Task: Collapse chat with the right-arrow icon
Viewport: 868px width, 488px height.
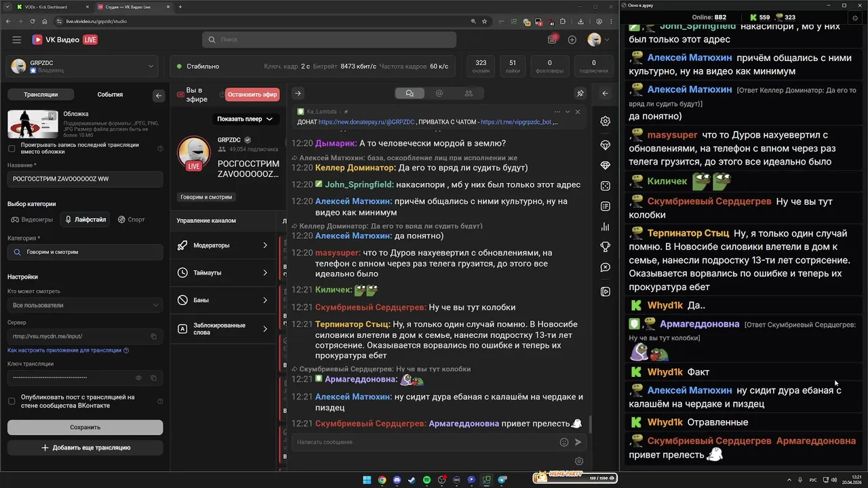Action: click(298, 94)
